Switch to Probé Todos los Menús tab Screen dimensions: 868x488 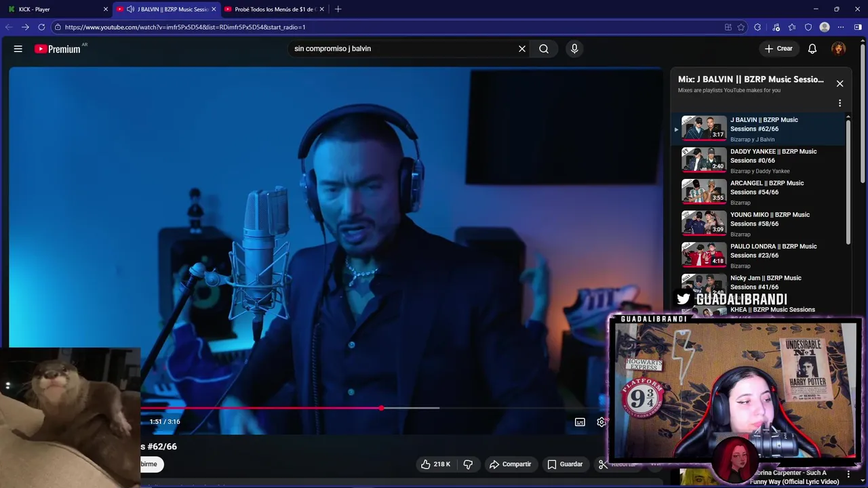[275, 9]
